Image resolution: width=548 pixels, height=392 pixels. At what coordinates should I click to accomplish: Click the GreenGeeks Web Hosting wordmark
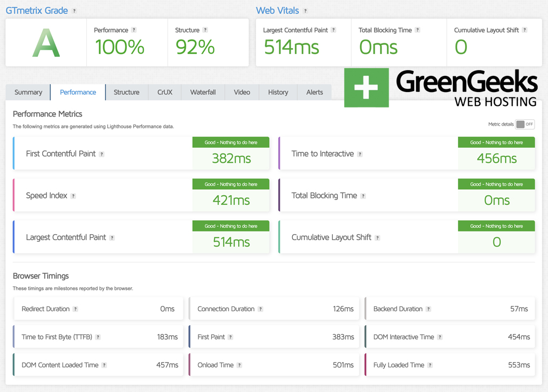[467, 88]
